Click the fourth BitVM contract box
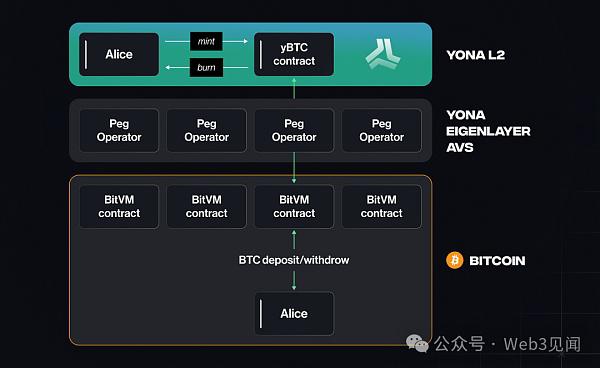Image resolution: width=600 pixels, height=368 pixels. [382, 207]
